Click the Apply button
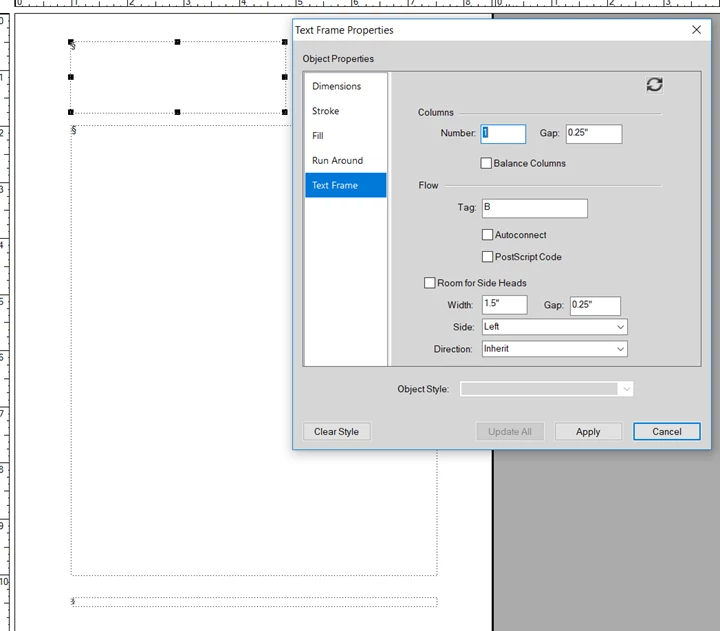Image resolution: width=720 pixels, height=631 pixels. tap(588, 432)
